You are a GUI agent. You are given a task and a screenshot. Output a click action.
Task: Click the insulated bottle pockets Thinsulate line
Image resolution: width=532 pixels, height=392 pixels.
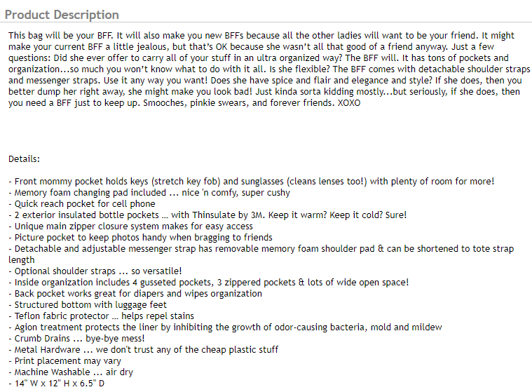(207, 215)
